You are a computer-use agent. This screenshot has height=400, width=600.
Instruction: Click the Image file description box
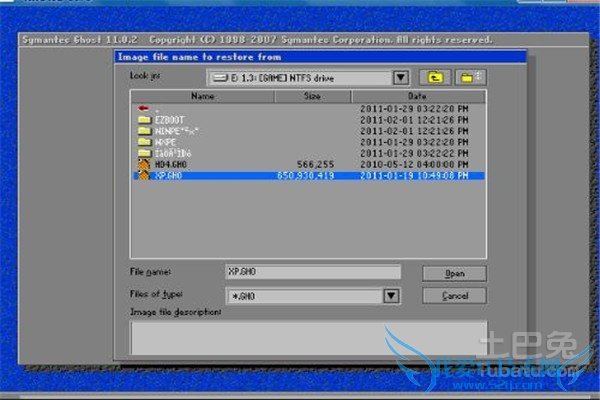[x=308, y=337]
